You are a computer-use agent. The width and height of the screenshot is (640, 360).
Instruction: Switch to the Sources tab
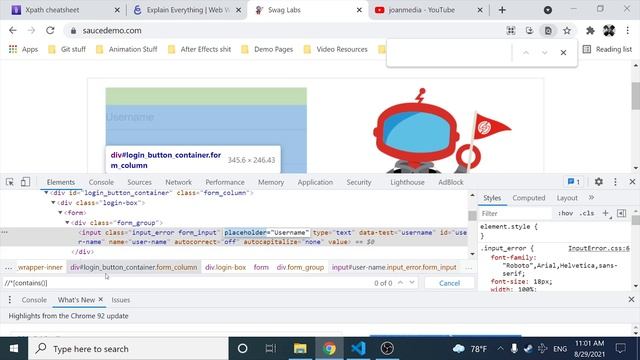(x=139, y=182)
